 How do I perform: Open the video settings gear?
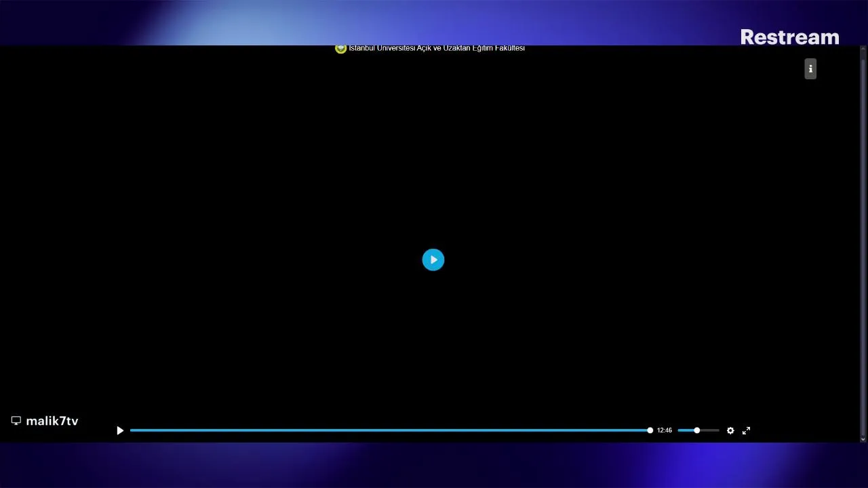[x=730, y=430]
